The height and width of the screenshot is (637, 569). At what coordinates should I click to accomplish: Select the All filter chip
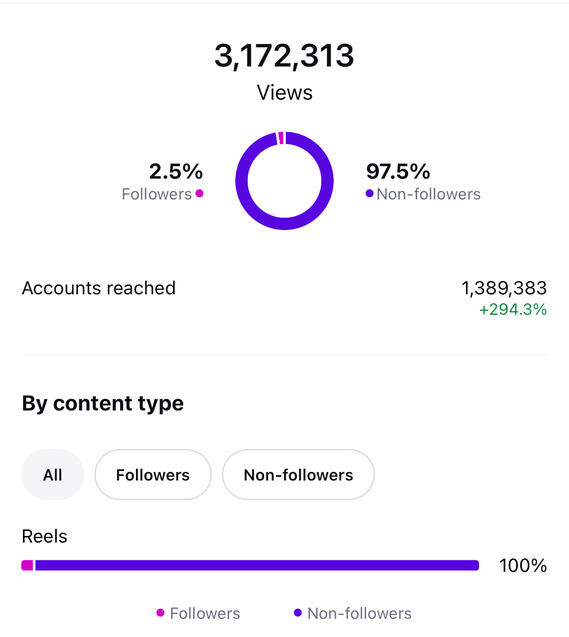coord(52,474)
